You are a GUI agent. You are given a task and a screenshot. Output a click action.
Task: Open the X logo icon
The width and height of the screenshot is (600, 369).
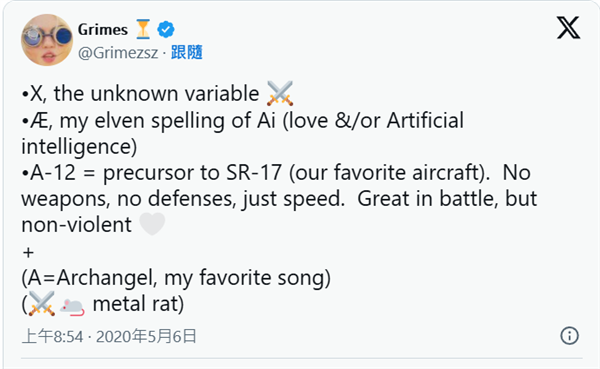(x=568, y=28)
